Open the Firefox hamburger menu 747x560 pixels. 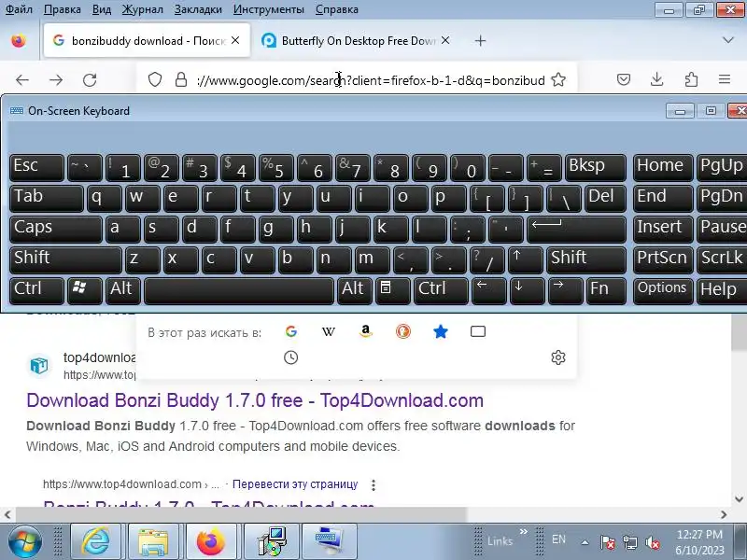click(x=725, y=79)
